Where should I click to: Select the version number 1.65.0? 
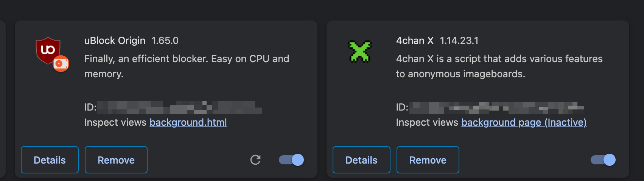pyautogui.click(x=165, y=41)
